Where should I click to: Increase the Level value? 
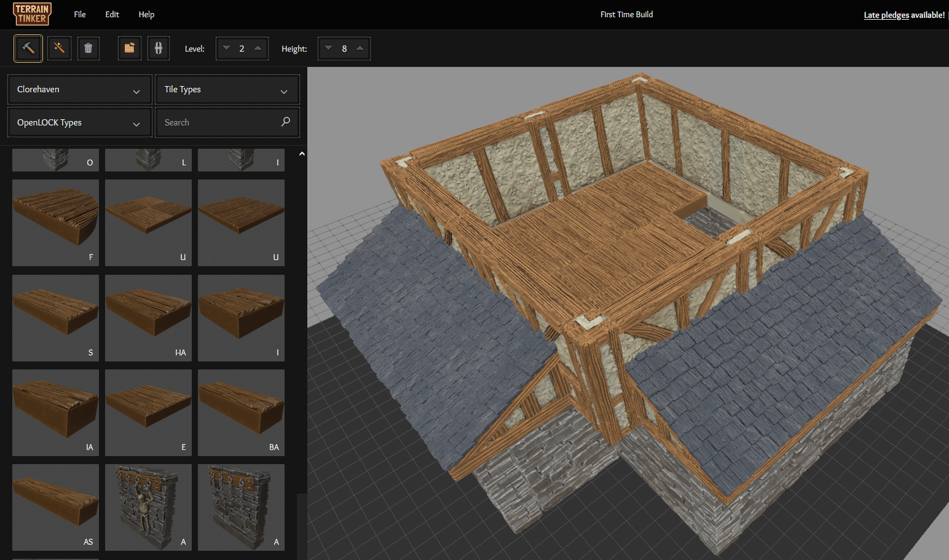point(258,49)
